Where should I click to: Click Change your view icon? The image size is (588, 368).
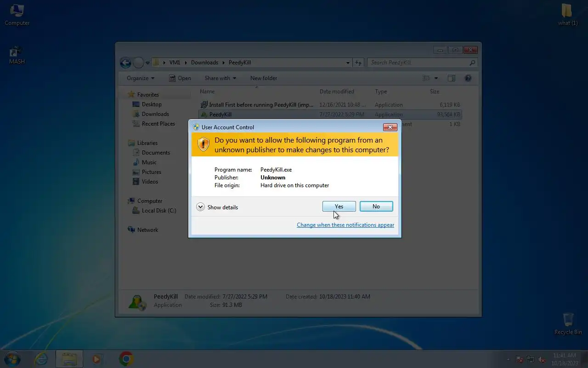427,78
